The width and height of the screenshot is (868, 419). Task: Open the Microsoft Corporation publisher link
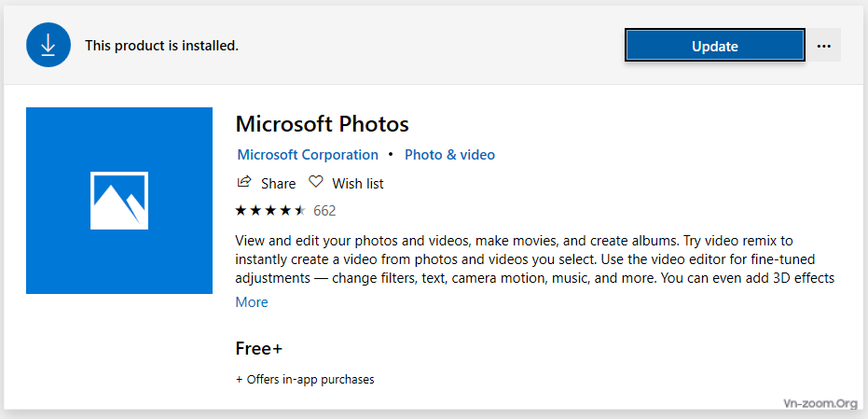coord(308,155)
